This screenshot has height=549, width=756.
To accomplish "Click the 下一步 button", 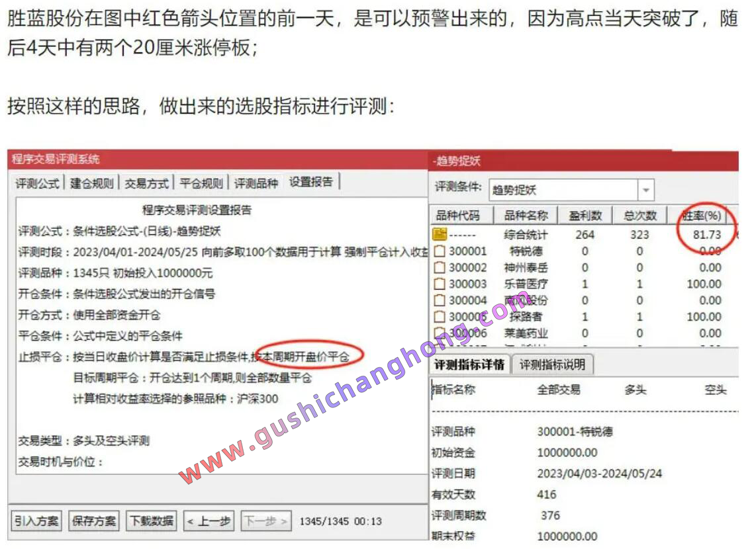I will [x=265, y=521].
